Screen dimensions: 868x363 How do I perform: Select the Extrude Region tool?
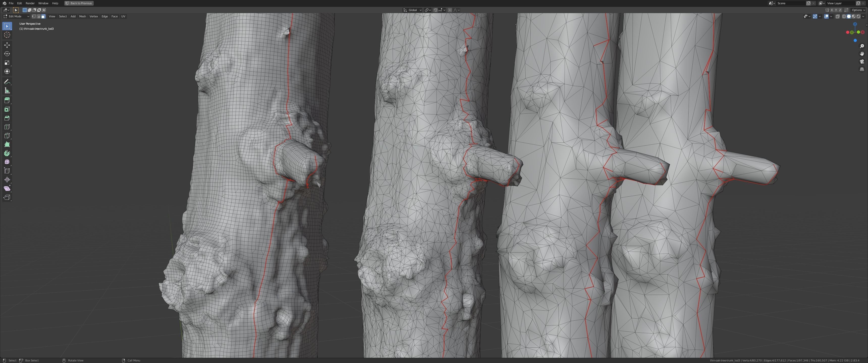pos(7,100)
